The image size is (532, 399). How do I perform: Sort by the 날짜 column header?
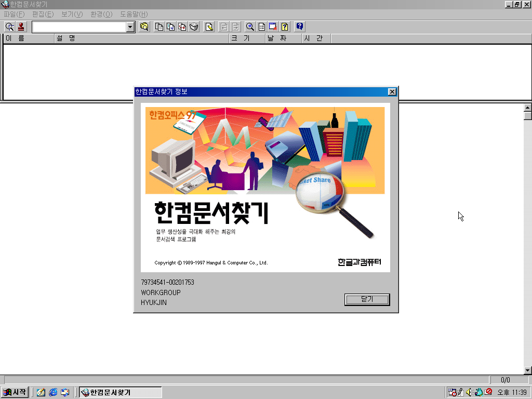coord(284,38)
